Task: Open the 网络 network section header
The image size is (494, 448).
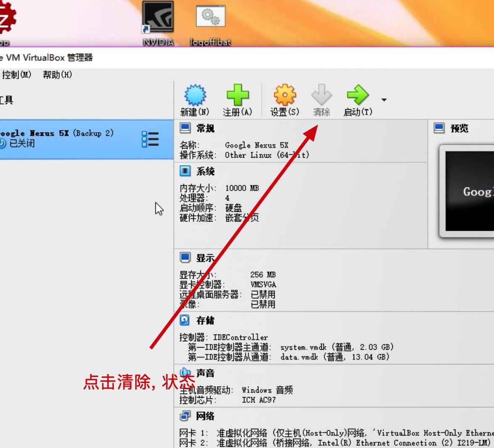Action: [x=205, y=416]
